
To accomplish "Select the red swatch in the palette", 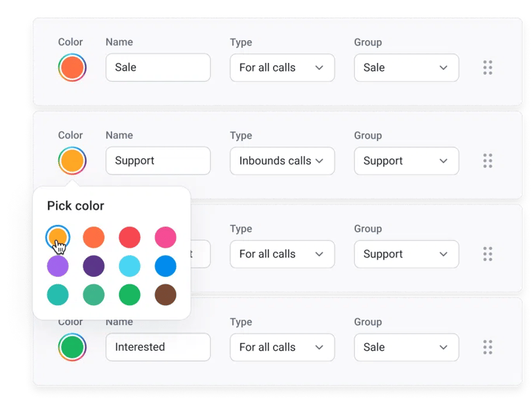I will pos(130,237).
